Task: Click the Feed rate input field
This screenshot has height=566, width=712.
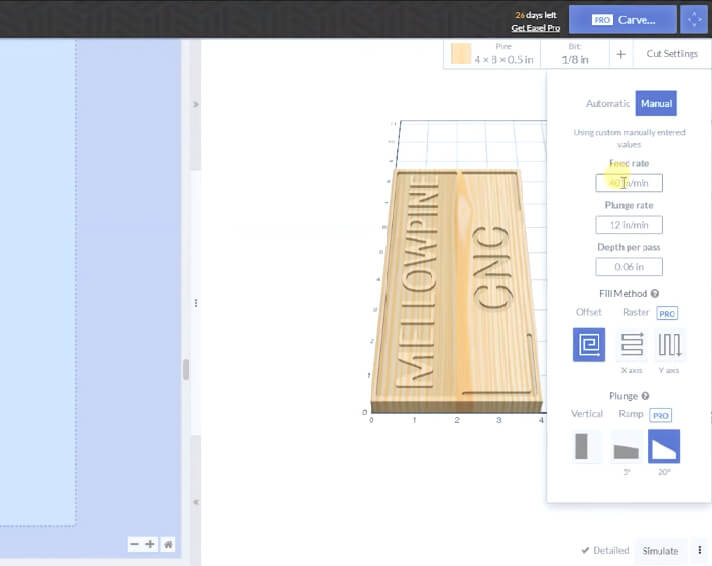Action: [x=629, y=183]
